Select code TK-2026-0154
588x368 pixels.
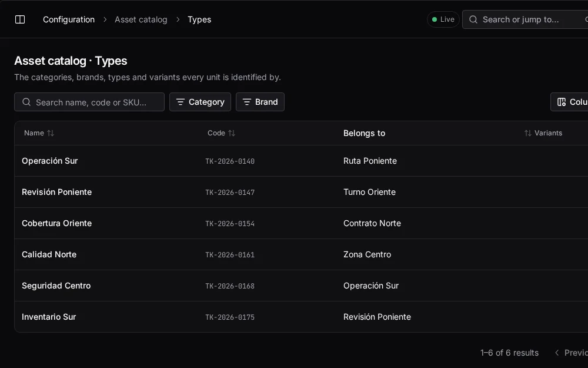230,223
